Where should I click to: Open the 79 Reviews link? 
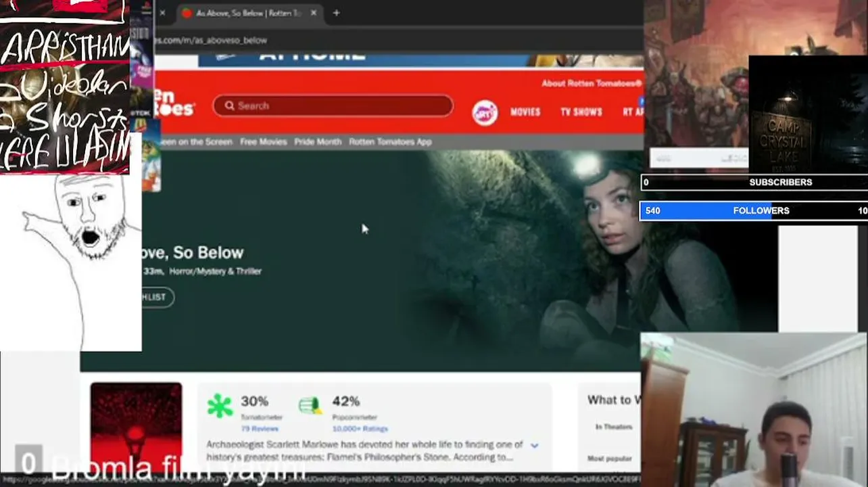pos(260,429)
